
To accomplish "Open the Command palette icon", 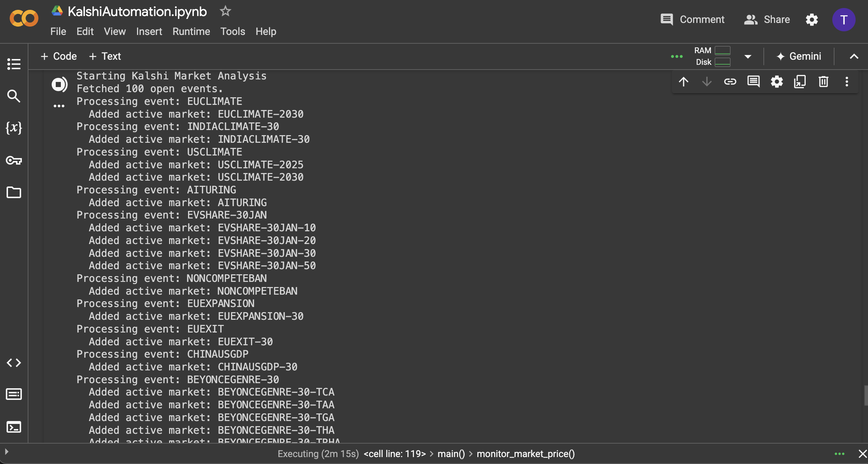I will pos(14,394).
